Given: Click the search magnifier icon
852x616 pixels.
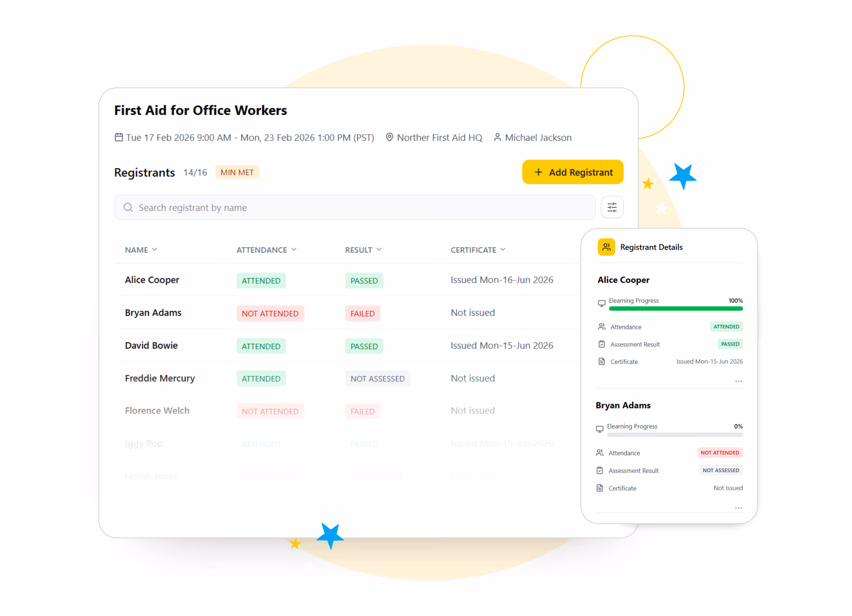Looking at the screenshot, I should point(128,207).
